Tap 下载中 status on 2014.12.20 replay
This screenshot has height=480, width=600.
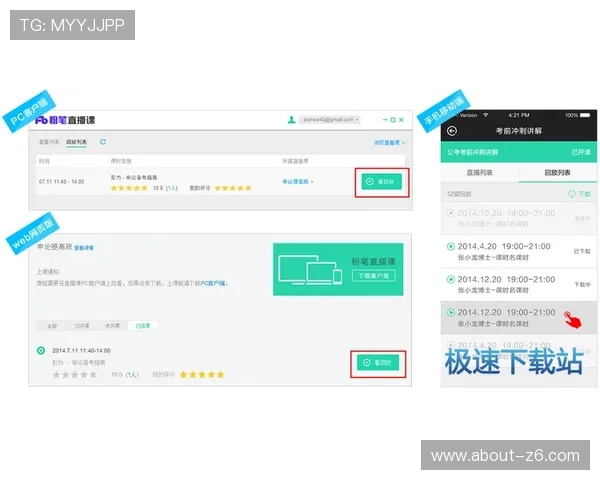[x=582, y=284]
